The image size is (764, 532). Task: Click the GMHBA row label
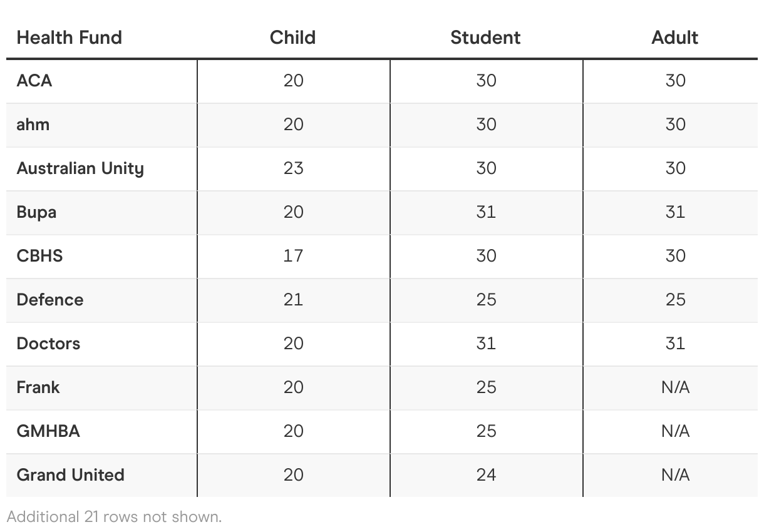coord(48,431)
